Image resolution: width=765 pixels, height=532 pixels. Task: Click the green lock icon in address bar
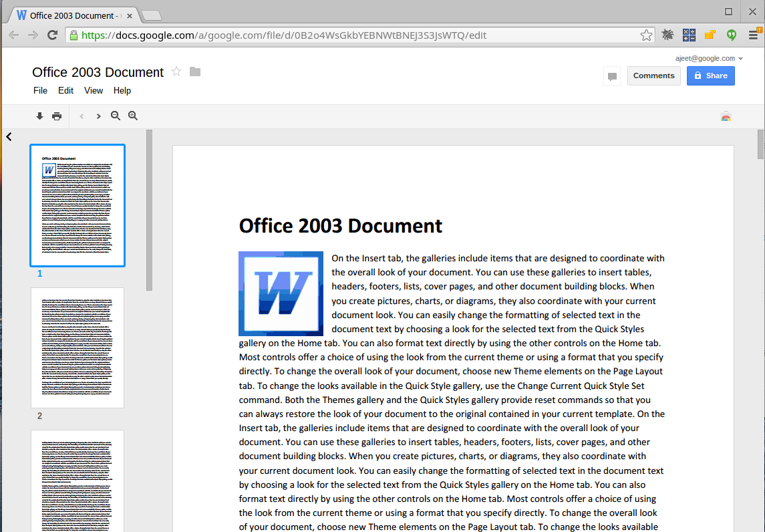point(73,35)
